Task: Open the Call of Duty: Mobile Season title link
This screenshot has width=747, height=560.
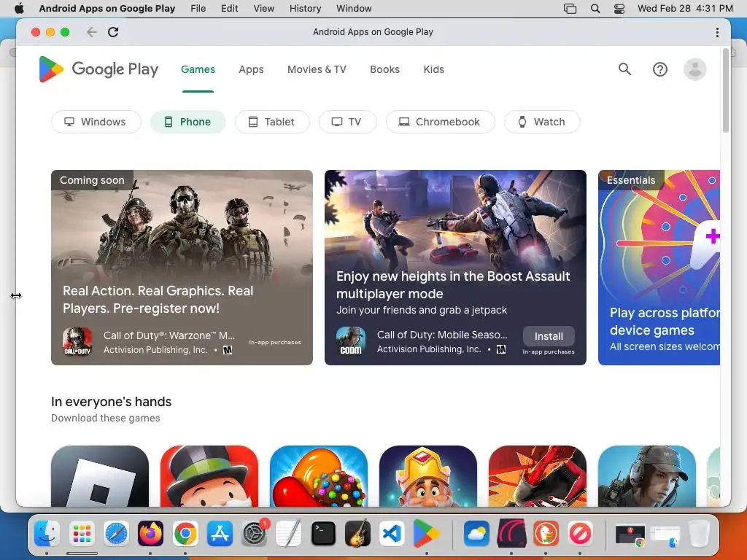Action: (442, 335)
